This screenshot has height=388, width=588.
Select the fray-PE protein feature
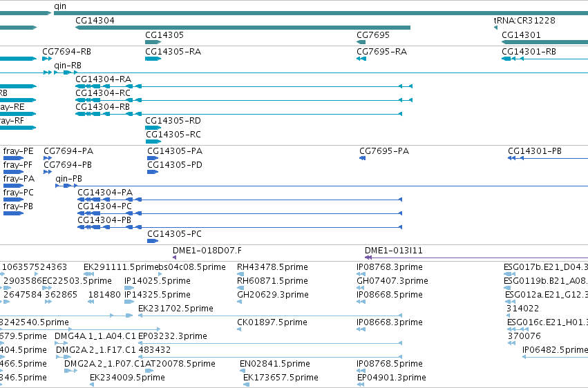(13, 158)
